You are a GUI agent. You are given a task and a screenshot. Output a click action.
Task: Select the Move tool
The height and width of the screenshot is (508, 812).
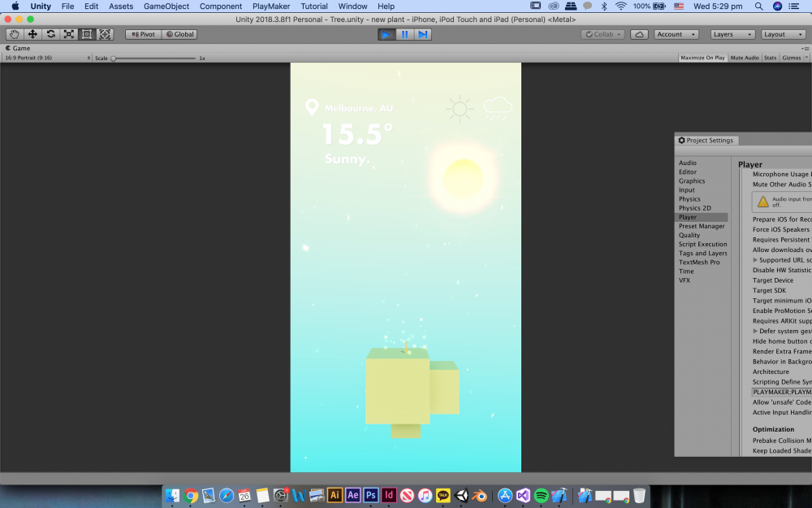coord(32,34)
